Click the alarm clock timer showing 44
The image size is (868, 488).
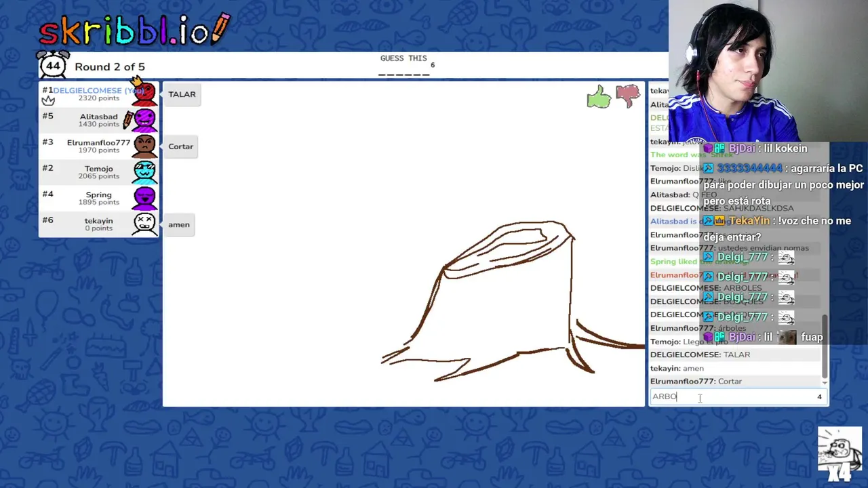point(53,65)
